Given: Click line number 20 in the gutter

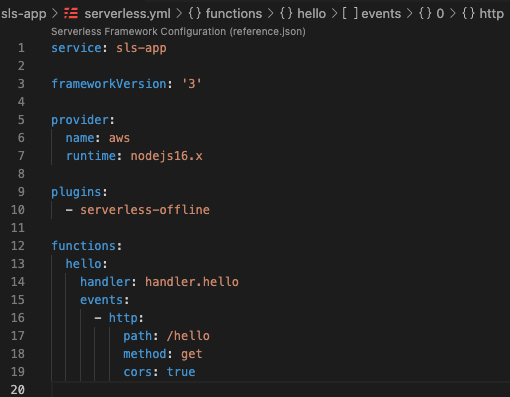Looking at the screenshot, I should pos(18,390).
